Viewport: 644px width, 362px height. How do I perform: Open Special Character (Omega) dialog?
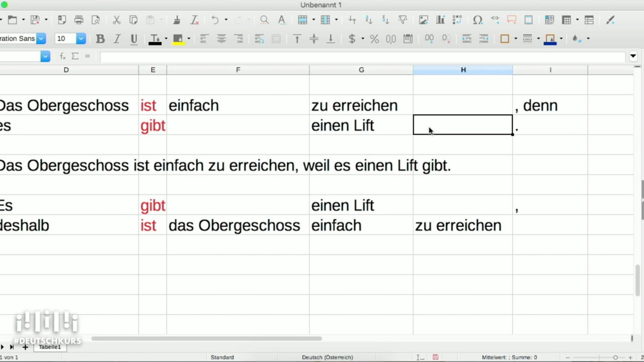pos(477,20)
